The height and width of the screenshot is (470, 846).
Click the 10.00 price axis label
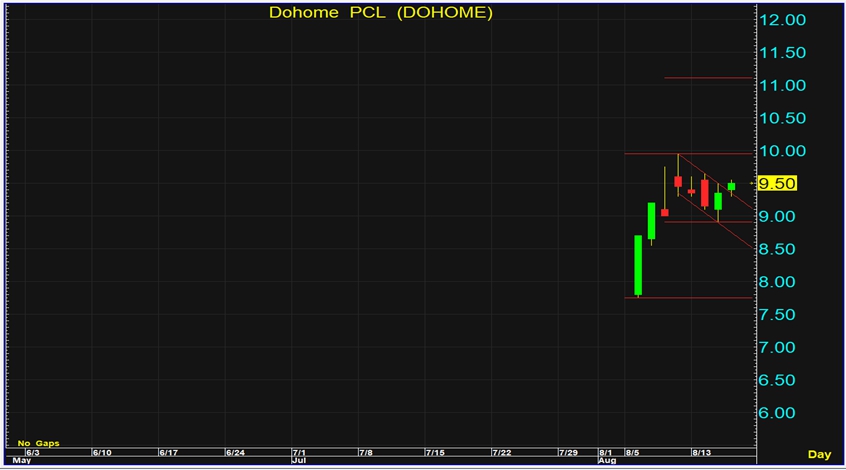coord(782,151)
